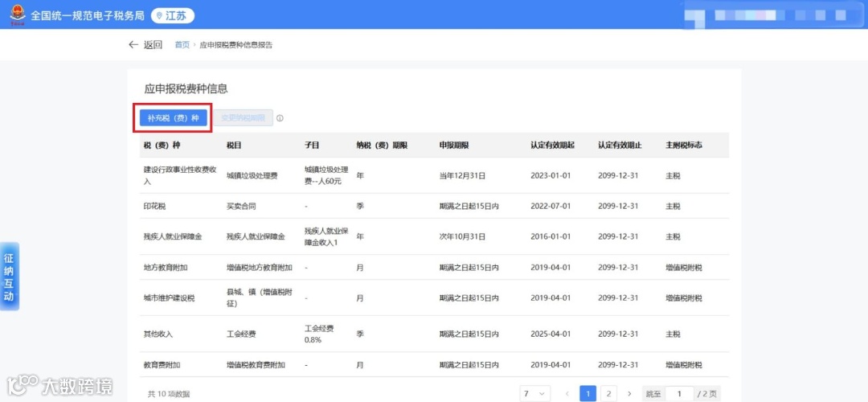
Task: Click the 认定有效期止 column header
Action: point(620,145)
